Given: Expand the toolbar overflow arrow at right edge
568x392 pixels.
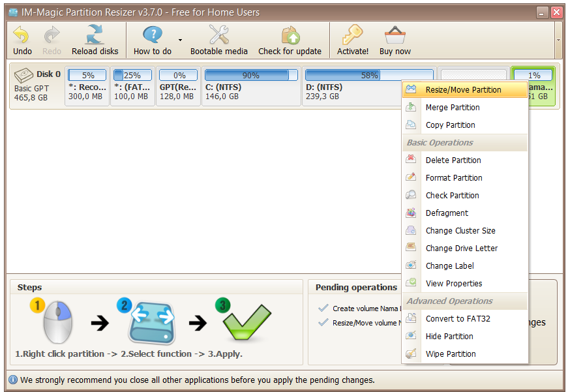Looking at the screenshot, I should [x=558, y=39].
